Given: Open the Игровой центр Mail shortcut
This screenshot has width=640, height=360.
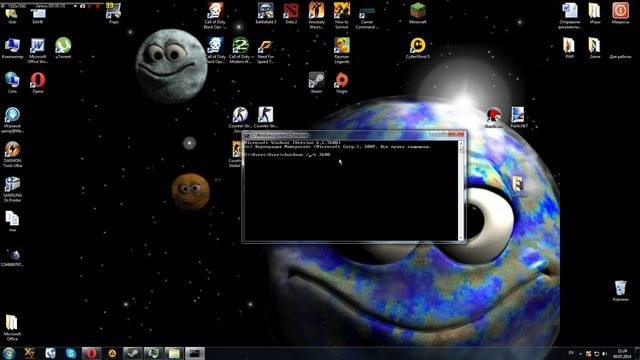Looking at the screenshot, I should [x=12, y=120].
